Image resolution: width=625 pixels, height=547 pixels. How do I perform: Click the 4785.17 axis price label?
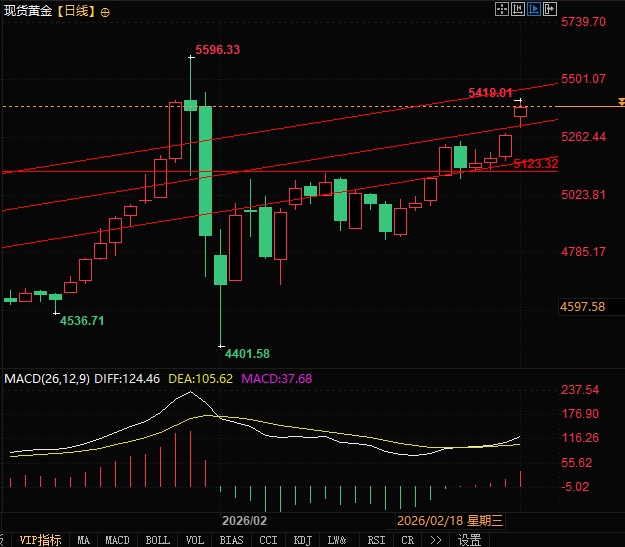click(x=584, y=252)
